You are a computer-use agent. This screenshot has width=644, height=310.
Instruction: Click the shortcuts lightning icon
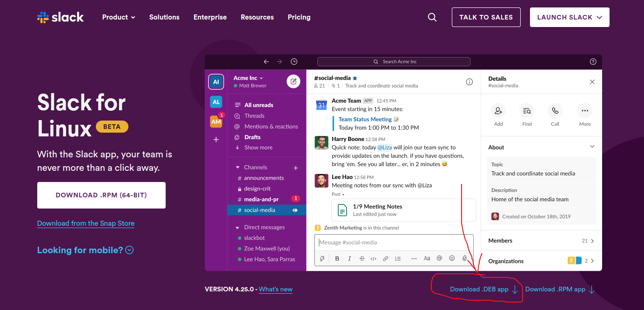point(322,258)
